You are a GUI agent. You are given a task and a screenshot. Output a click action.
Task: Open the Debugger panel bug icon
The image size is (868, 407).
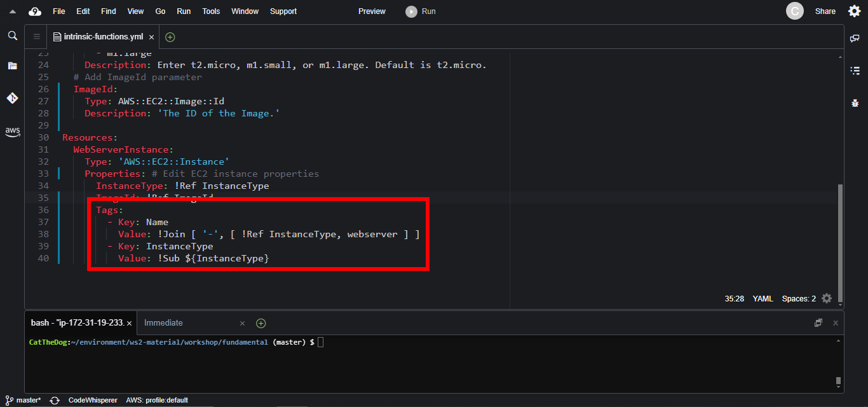tap(855, 102)
